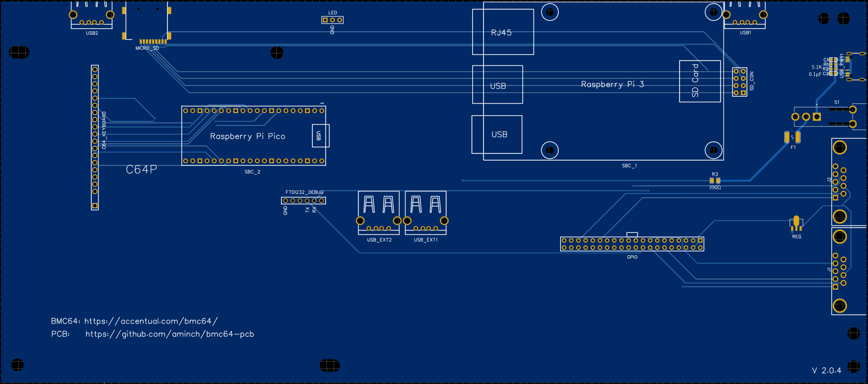This screenshot has height=384, width=868.
Task: Click the USB_EXT1 connector label
Action: click(x=426, y=240)
